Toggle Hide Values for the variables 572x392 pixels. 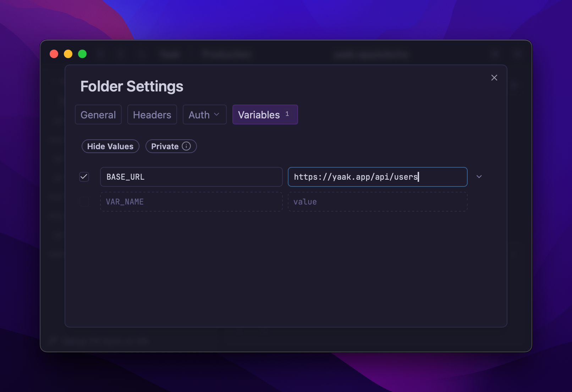[110, 146]
